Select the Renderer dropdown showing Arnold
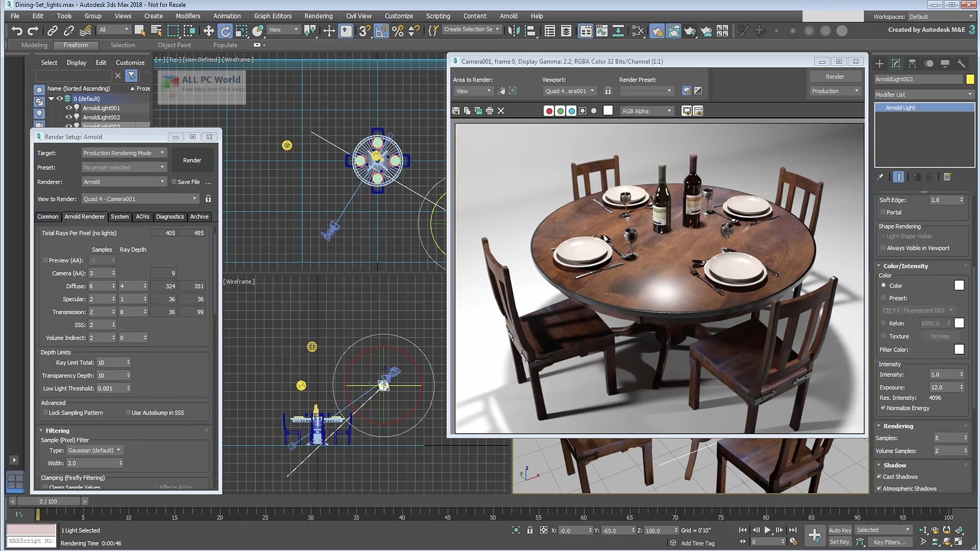The image size is (980, 551). click(122, 181)
